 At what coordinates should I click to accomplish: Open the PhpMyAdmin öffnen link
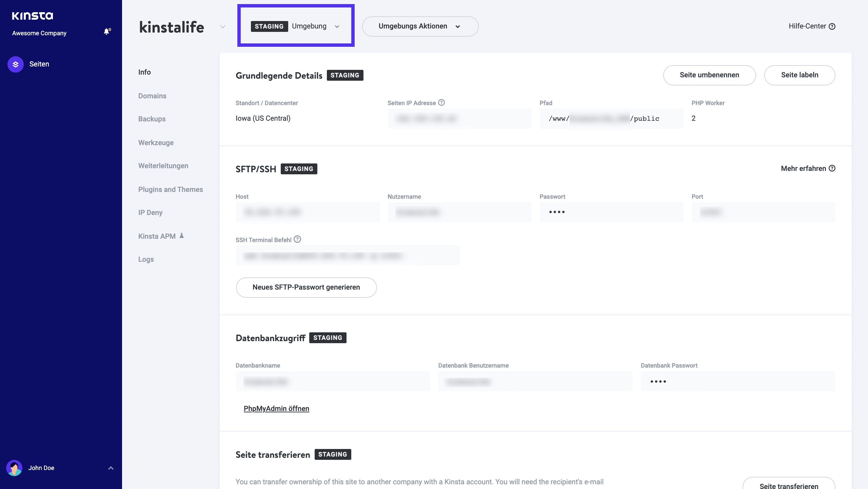(x=276, y=409)
